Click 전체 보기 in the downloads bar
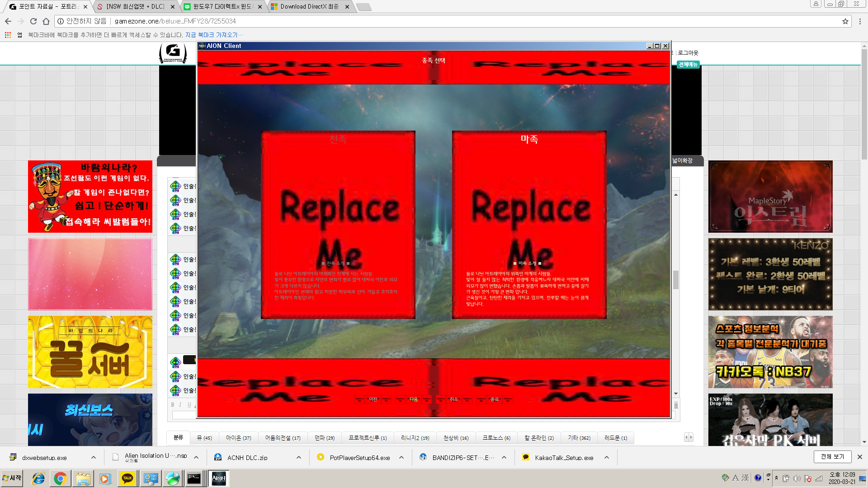 832,457
